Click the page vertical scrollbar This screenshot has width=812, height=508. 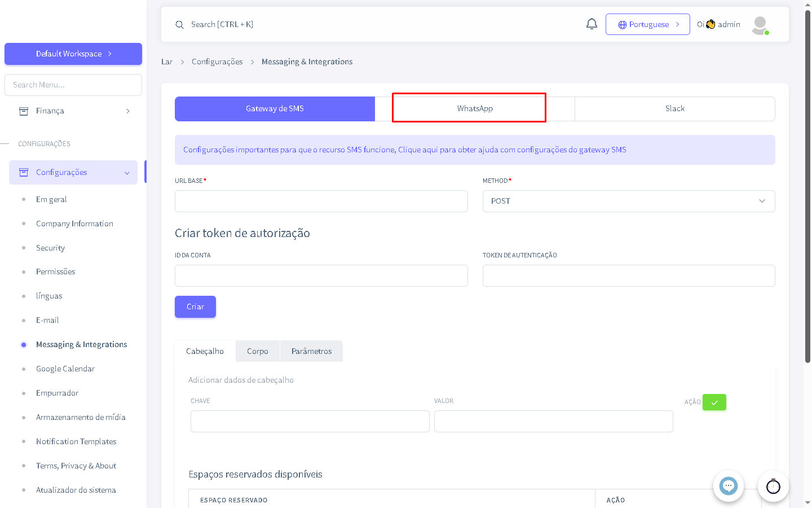(x=807, y=186)
